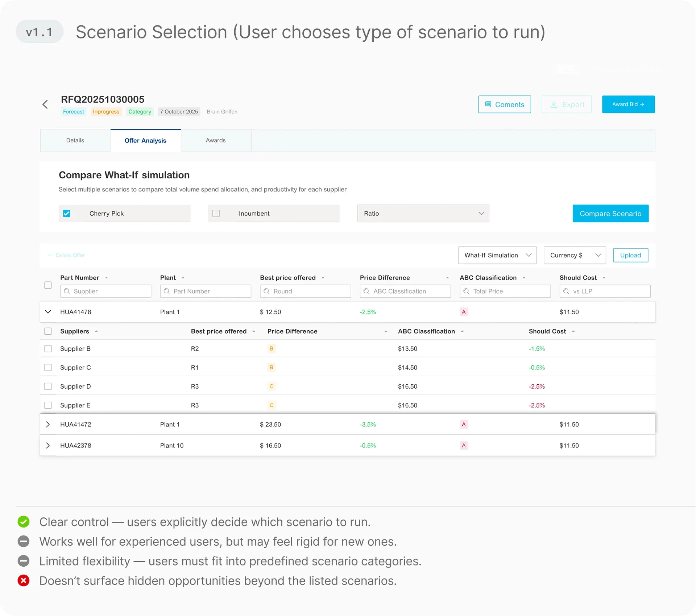Click the 7 October 2025 date tag
696x616 pixels.
[x=179, y=112]
